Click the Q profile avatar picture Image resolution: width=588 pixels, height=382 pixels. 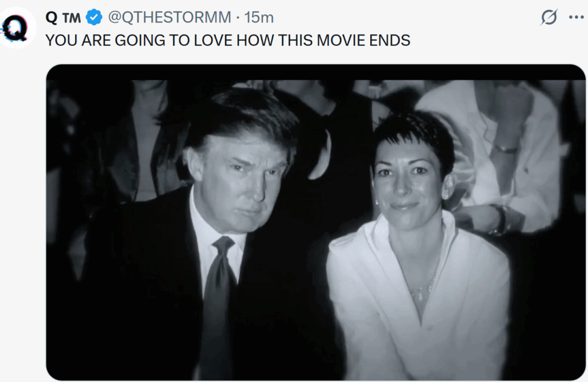click(17, 28)
